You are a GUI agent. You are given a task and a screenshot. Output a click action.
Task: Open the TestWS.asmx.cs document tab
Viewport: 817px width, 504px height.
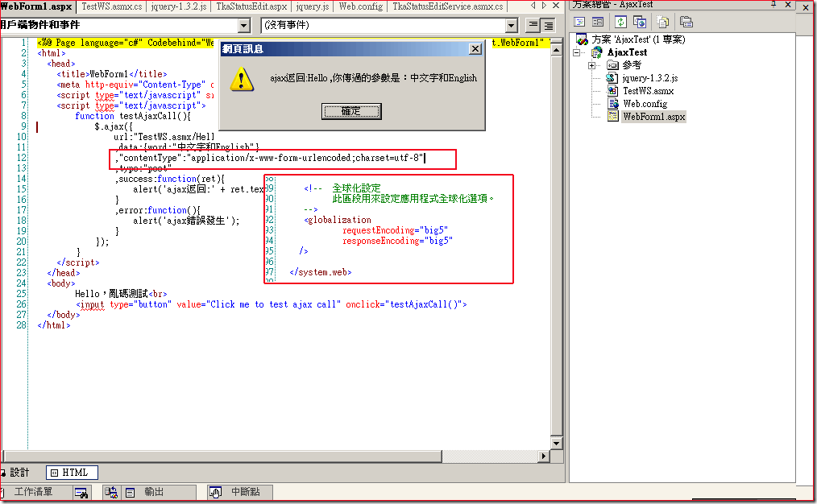pos(111,6)
